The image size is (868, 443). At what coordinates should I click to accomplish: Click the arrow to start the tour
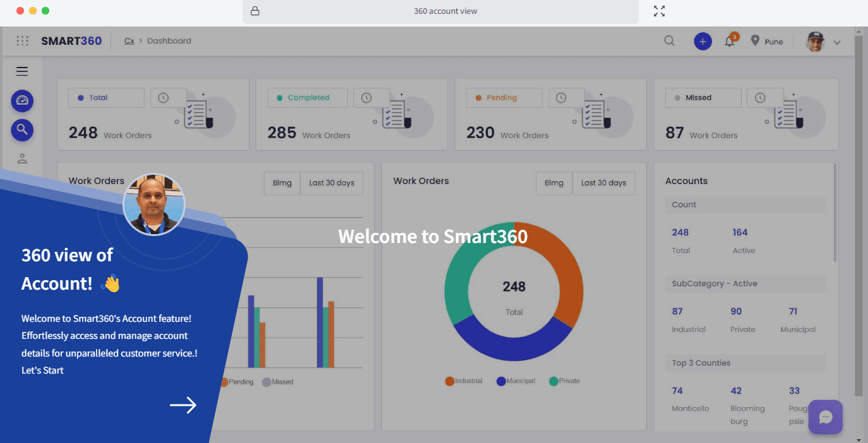click(183, 405)
